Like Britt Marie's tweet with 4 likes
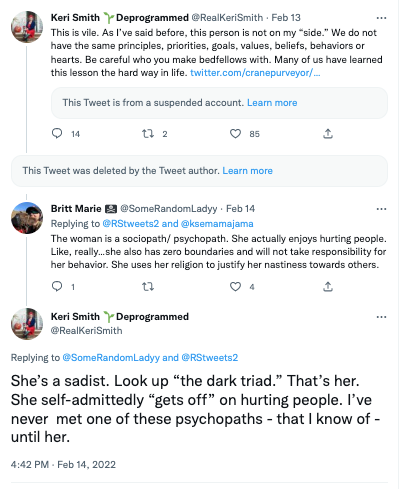The width and height of the screenshot is (399, 489). 235,286
